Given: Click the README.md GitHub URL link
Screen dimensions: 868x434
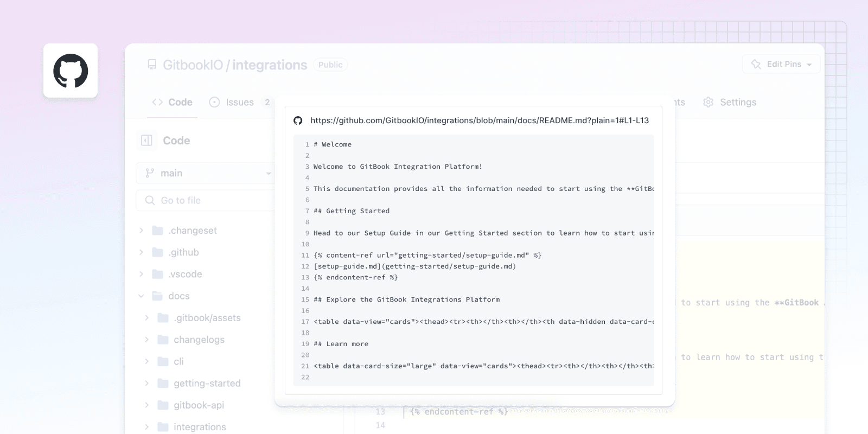Looking at the screenshot, I should (480, 120).
